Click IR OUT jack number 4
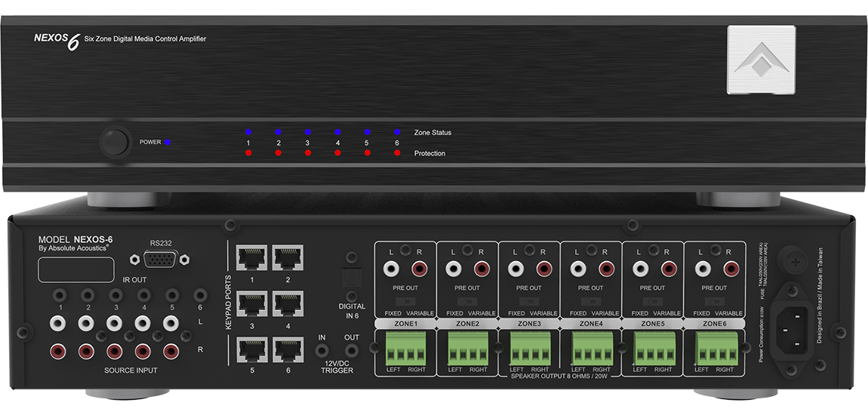This screenshot has width=868, height=415. 144,295
